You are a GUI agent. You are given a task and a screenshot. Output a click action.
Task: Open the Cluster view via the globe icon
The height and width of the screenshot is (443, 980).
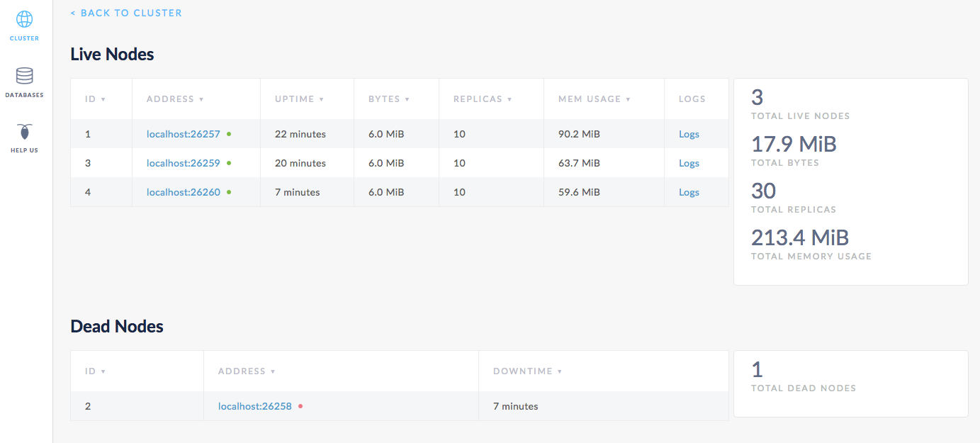tap(24, 20)
